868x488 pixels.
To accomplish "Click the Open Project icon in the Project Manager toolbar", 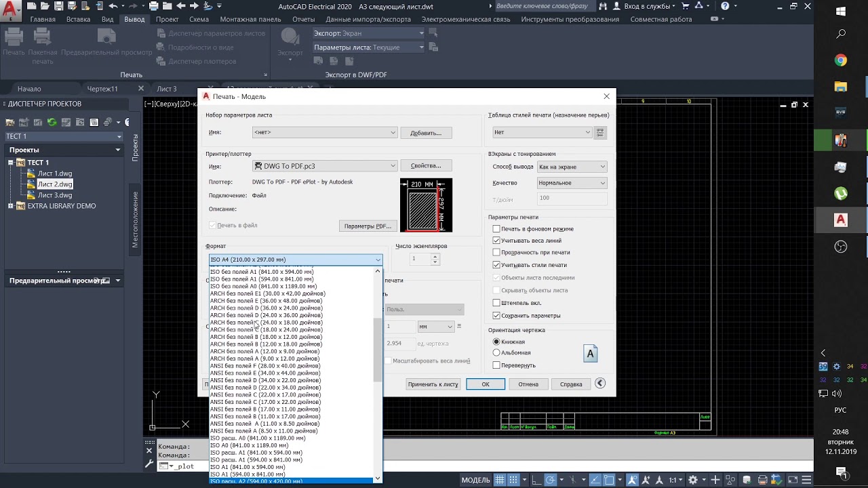I will click(10, 122).
